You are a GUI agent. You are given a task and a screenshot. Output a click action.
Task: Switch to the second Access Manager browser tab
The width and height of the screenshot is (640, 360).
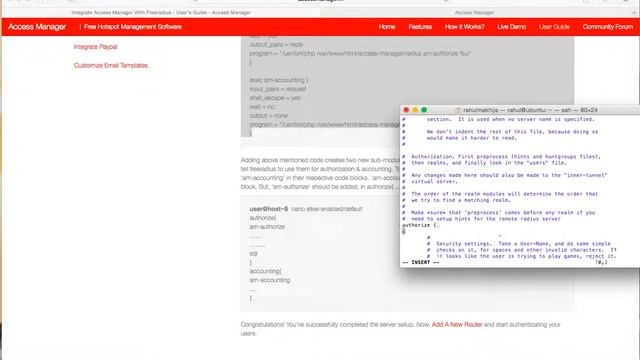pyautogui.click(x=474, y=13)
